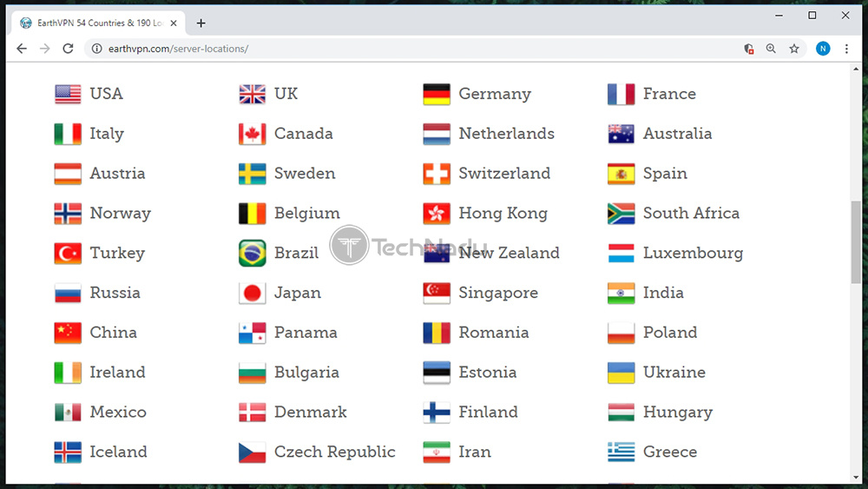Click the Romania text label
This screenshot has height=489, width=868.
tap(494, 333)
